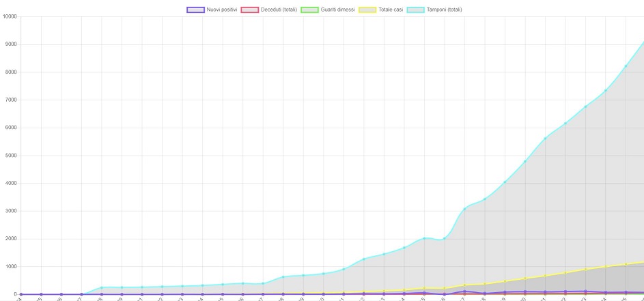Viewport: 644px width, 301px height.
Task: Click the 10000 label on the y-axis
Action: [x=10, y=16]
